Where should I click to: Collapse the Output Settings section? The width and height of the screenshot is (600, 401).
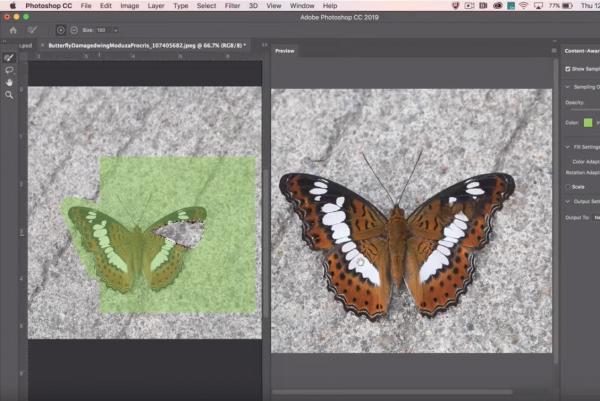(x=567, y=202)
